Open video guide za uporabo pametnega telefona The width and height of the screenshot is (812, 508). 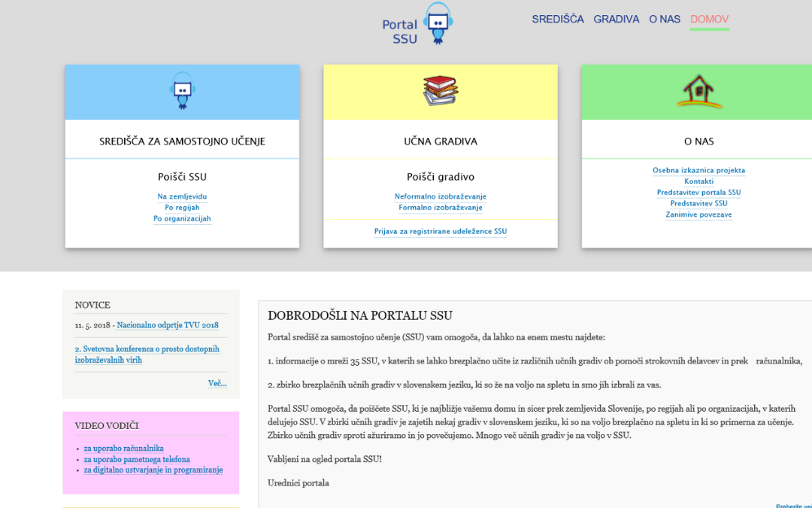coord(137,459)
